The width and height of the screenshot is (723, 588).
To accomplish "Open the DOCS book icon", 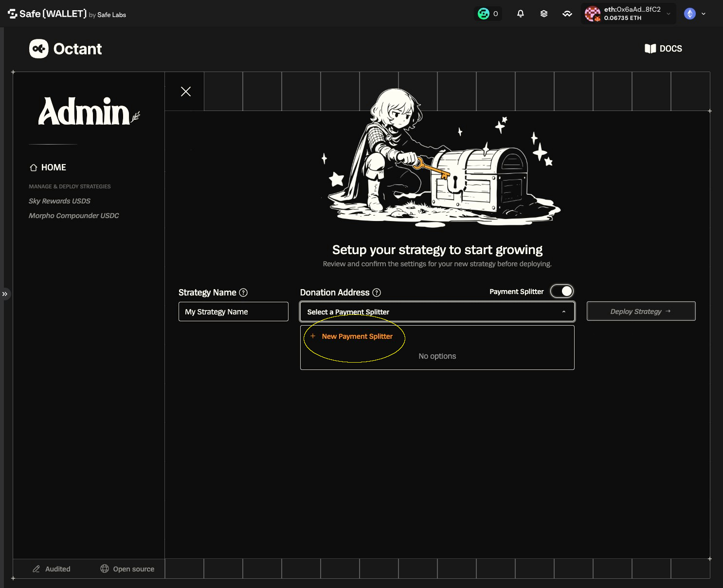I will tap(650, 49).
